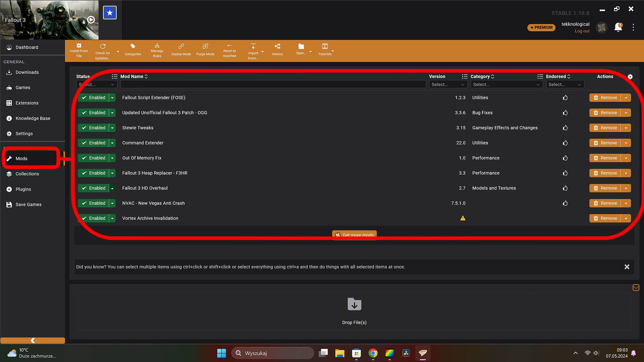Open table settings gear icon
The height and width of the screenshot is (362, 644).
(x=630, y=77)
